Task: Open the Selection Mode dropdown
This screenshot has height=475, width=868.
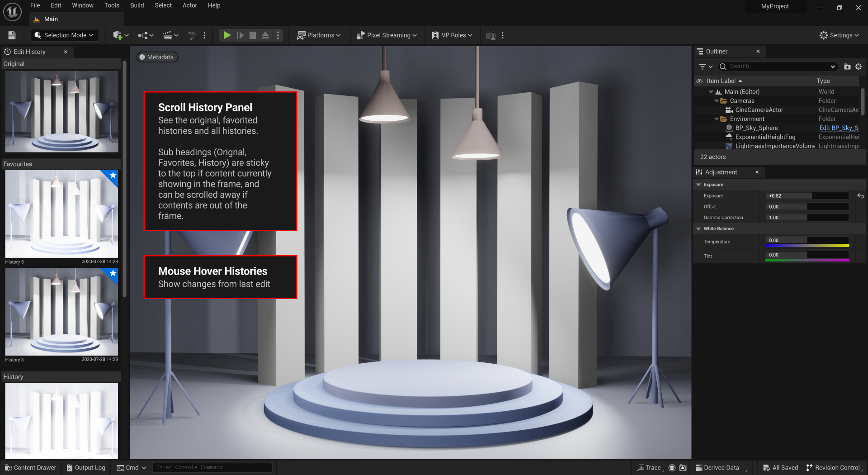Action: click(64, 35)
